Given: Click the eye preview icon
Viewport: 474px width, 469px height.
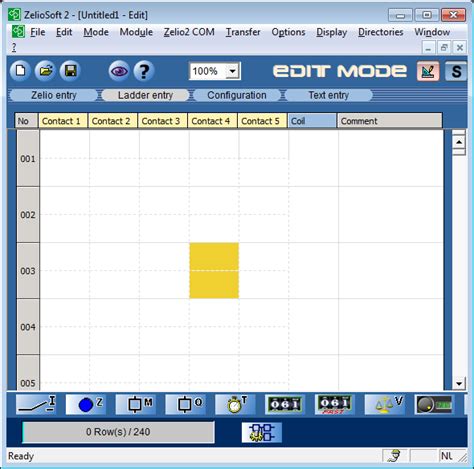Looking at the screenshot, I should pos(119,71).
